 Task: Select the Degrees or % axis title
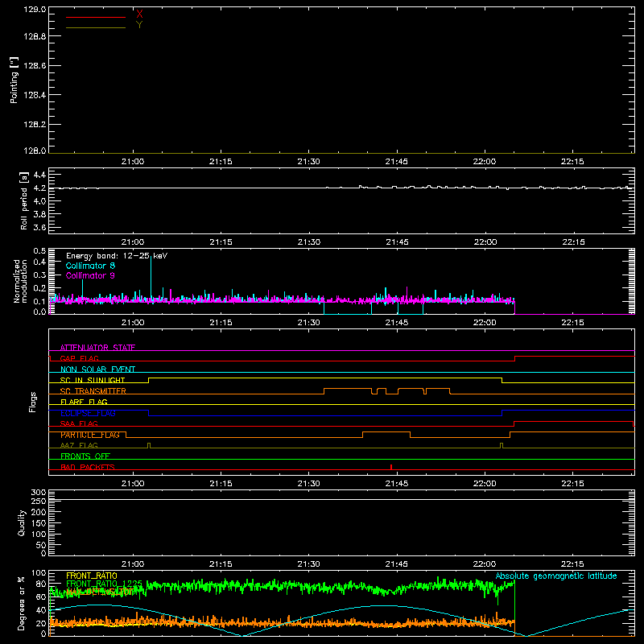click(x=22, y=604)
